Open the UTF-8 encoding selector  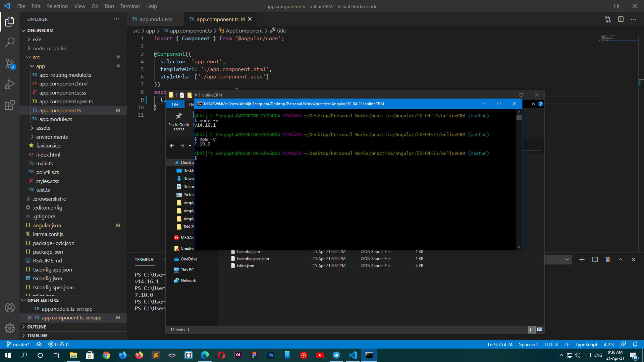pyautogui.click(x=551, y=344)
